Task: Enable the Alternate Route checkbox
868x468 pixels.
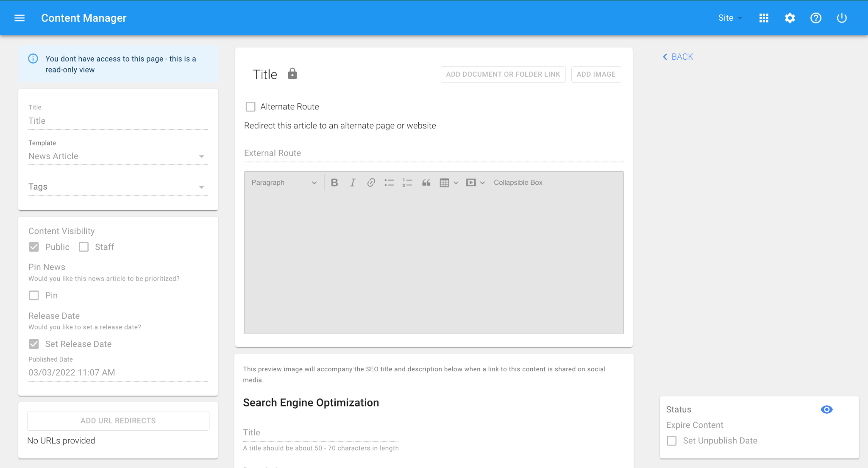Action: [x=250, y=107]
